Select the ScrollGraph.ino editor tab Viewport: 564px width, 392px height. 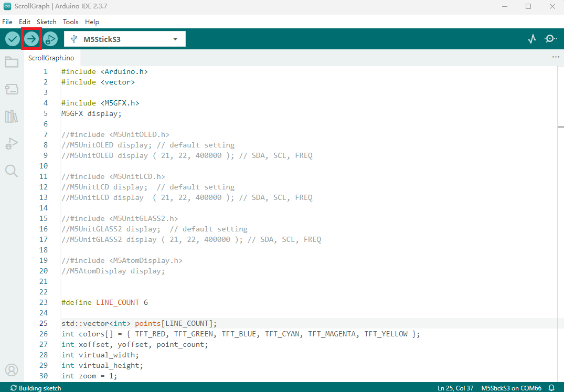tap(51, 58)
